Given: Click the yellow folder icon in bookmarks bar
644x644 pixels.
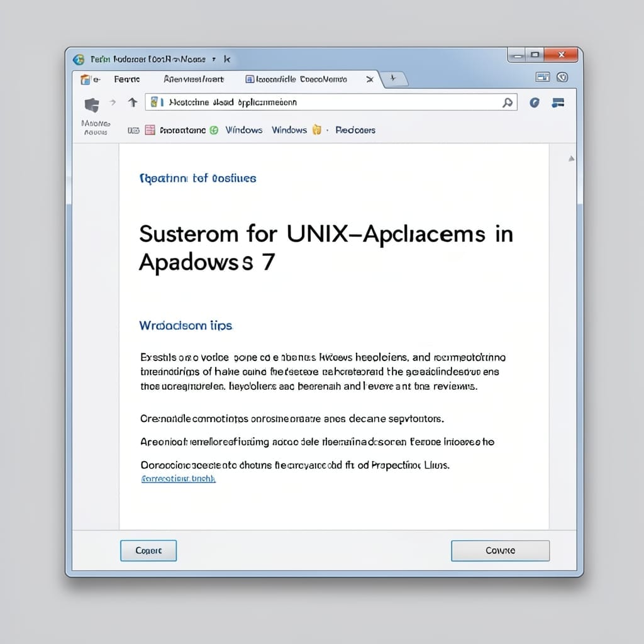Looking at the screenshot, I should click(x=317, y=130).
